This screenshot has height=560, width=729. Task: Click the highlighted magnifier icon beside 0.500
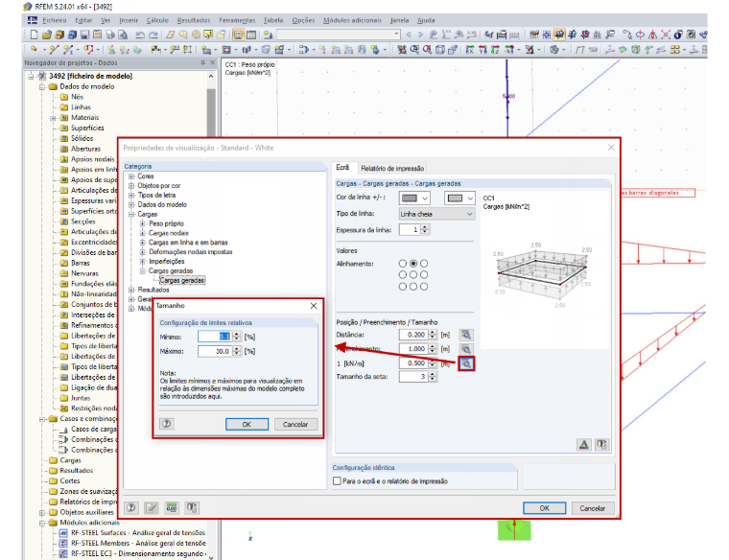(466, 363)
